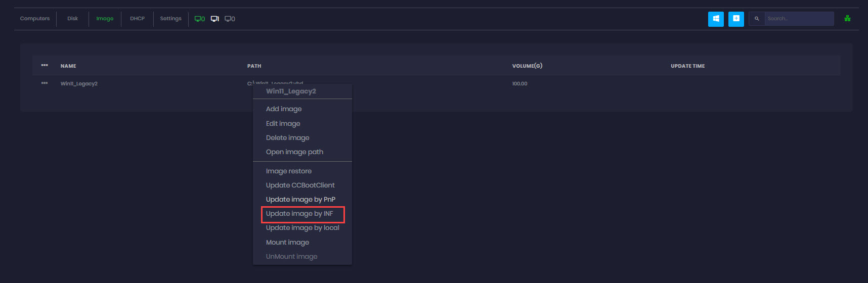Viewport: 868px width, 283px height.
Task: Open three-dot menu for Win11_Legacy2 row
Action: 45,83
